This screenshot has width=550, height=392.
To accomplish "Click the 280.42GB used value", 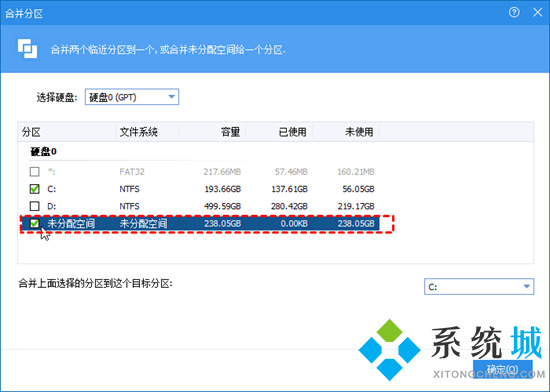I will 289,206.
